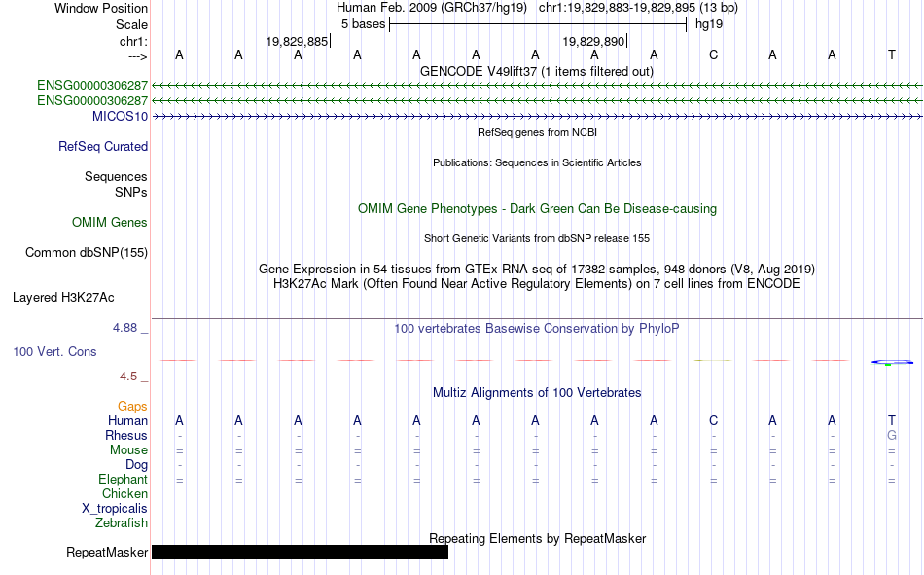Click the Mouse species row label
Image resolution: width=924 pixels, height=575 pixels.
click(128, 449)
